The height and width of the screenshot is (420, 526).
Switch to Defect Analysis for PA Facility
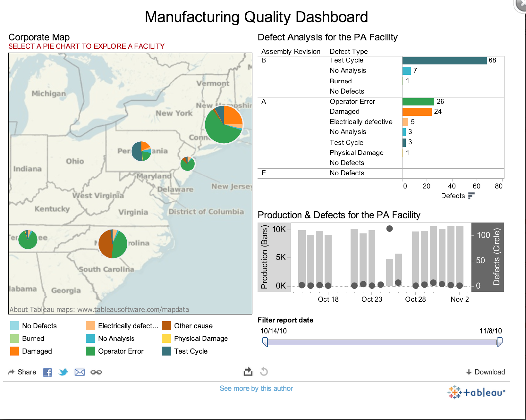pos(327,37)
